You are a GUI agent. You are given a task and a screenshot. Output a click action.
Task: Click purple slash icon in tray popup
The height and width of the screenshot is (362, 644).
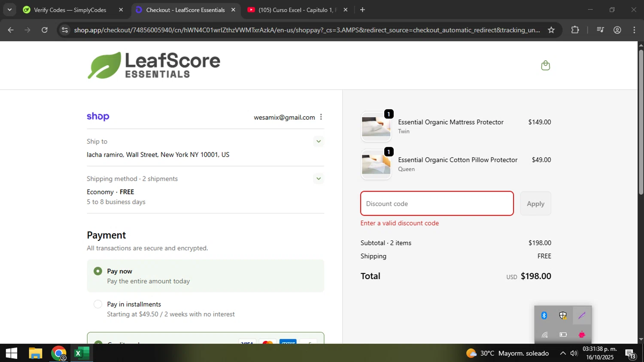pyautogui.click(x=582, y=316)
